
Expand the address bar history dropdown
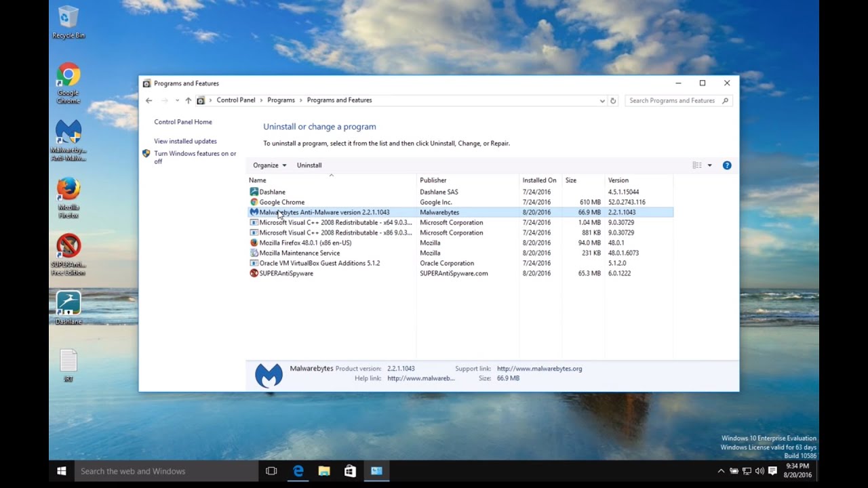pos(602,100)
